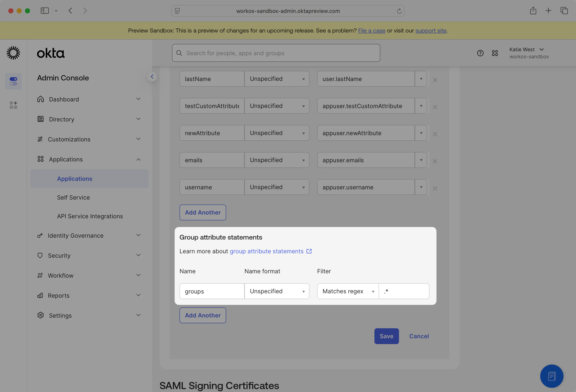Open the help question mark icon
This screenshot has height=392, width=576.
coord(480,53)
